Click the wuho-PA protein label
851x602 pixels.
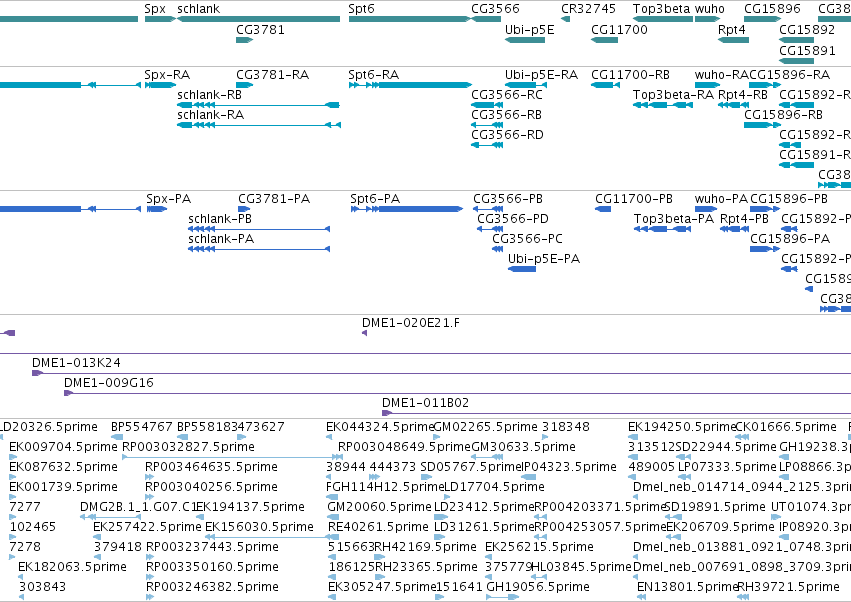(721, 199)
